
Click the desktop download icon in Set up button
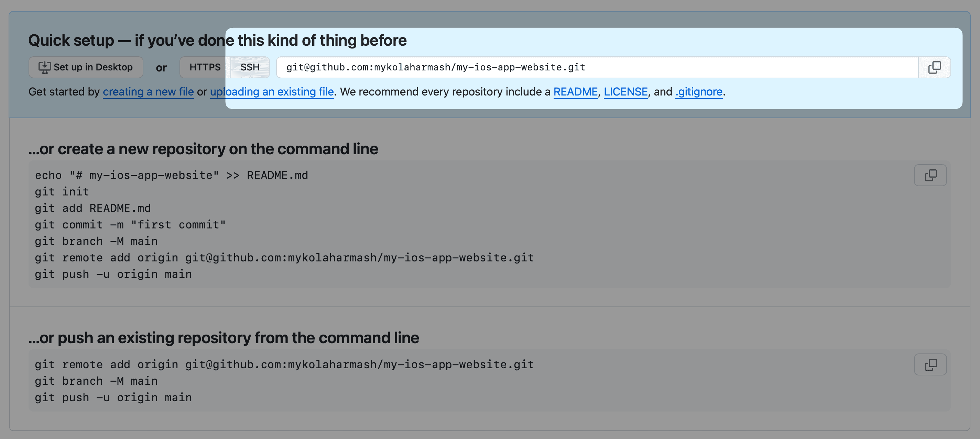click(x=44, y=67)
